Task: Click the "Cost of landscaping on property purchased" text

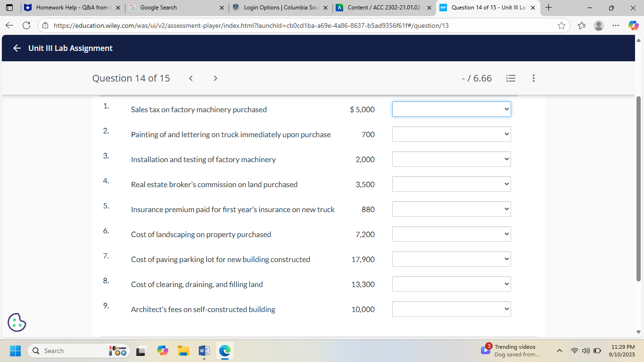Action: pyautogui.click(x=201, y=234)
